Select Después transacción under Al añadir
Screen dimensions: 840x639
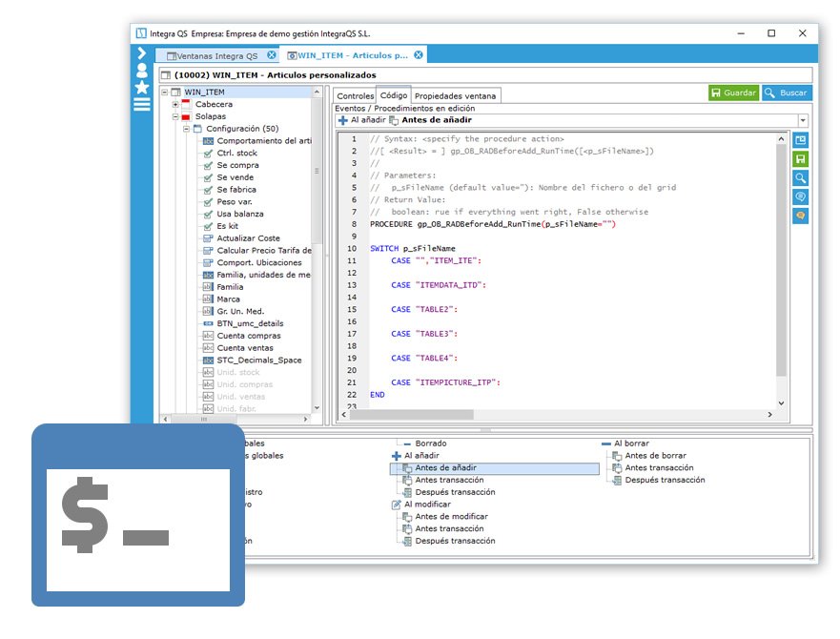pos(456,492)
